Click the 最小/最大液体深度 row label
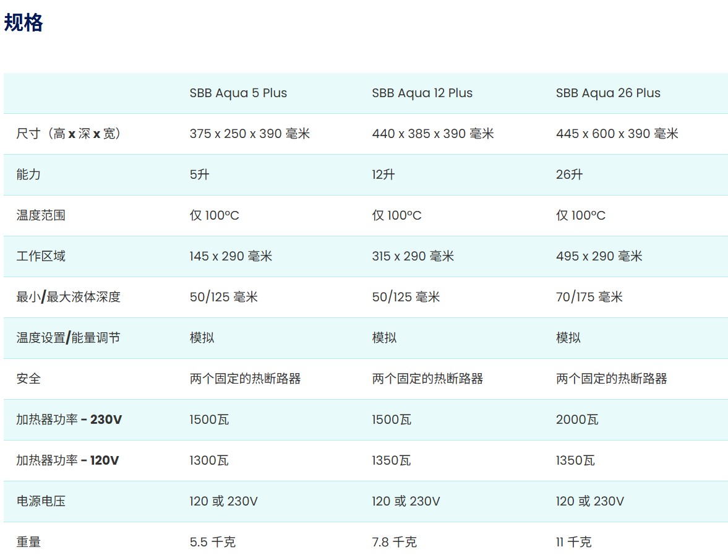 click(68, 297)
